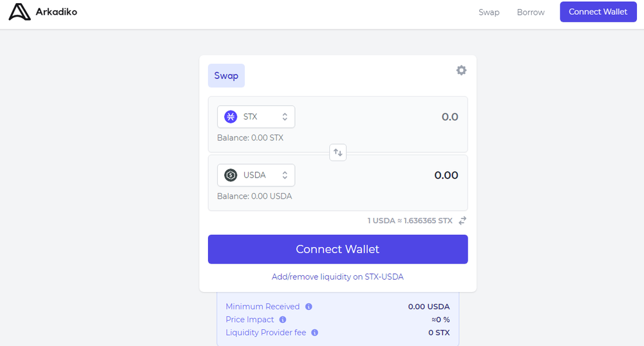Select the Swap tab in the card
Image resolution: width=644 pixels, height=346 pixels.
pos(226,75)
